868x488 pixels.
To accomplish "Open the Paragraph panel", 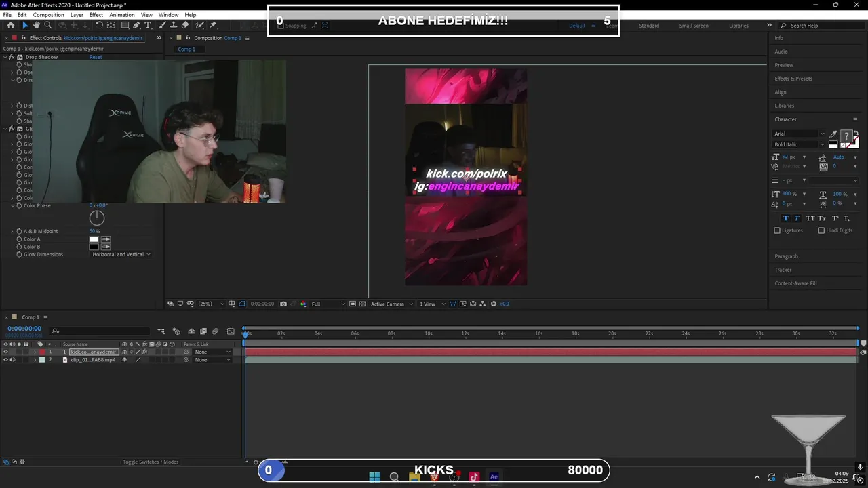I will click(x=787, y=256).
